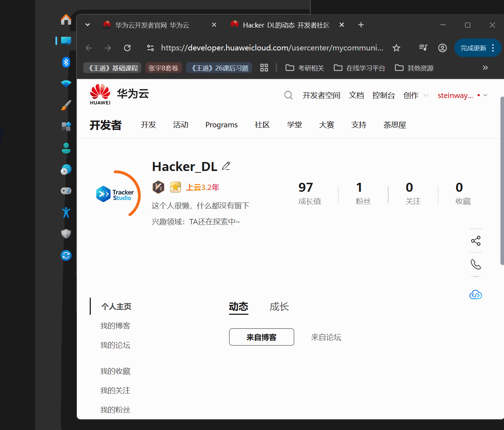Switch to the 华为云开发者官网 tab
Screen dimensions: 504x430
click(x=152, y=25)
